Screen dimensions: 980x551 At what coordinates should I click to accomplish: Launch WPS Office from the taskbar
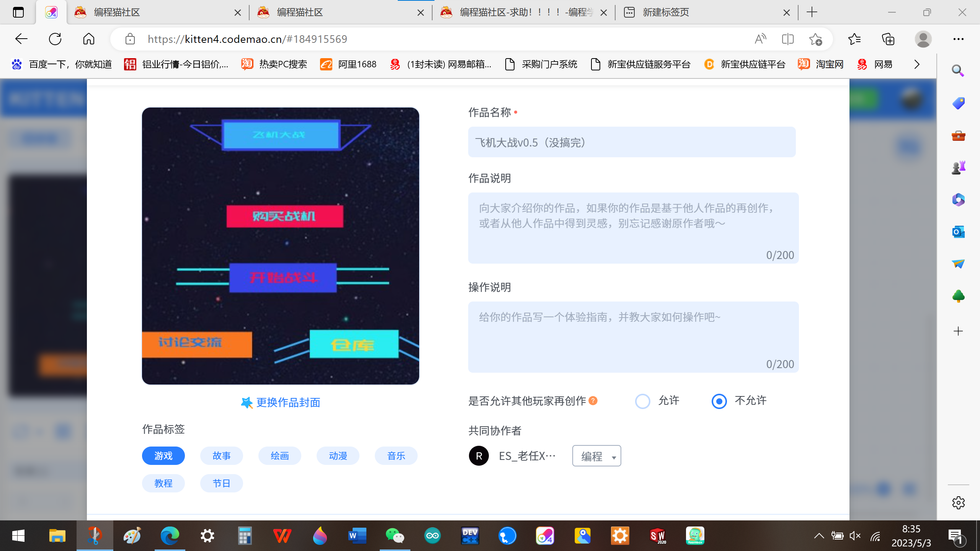282,536
